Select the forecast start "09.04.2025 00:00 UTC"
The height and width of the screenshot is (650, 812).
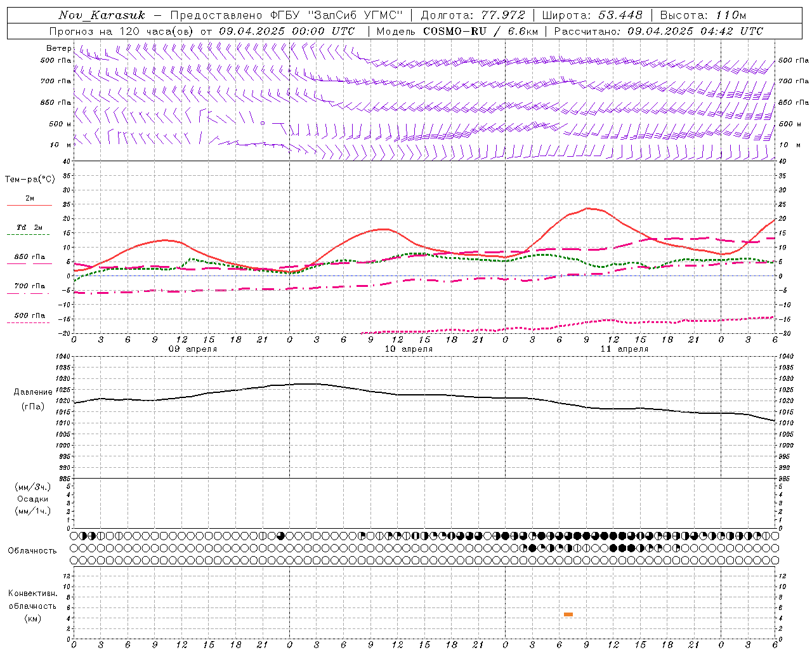287,31
